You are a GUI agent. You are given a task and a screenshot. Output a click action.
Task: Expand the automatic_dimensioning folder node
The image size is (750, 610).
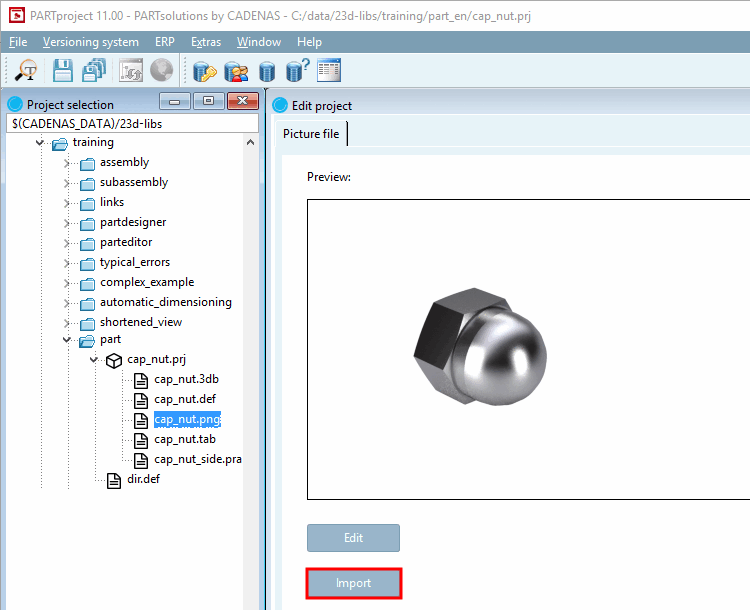pyautogui.click(x=66, y=303)
